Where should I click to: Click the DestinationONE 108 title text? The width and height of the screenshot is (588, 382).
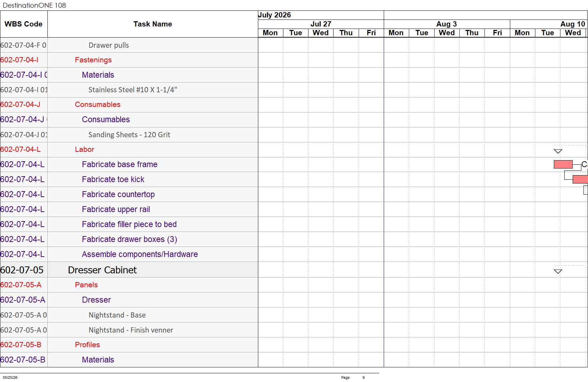34,5
